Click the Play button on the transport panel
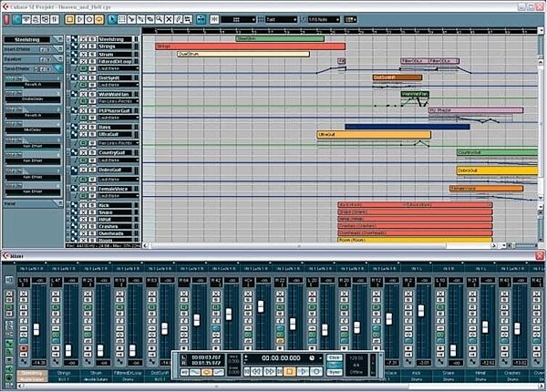This screenshot has height=392, width=547. click(304, 372)
